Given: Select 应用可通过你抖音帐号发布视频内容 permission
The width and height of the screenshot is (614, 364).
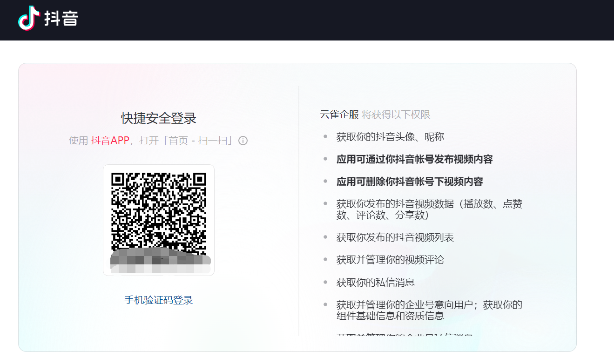Looking at the screenshot, I should coord(414,159).
